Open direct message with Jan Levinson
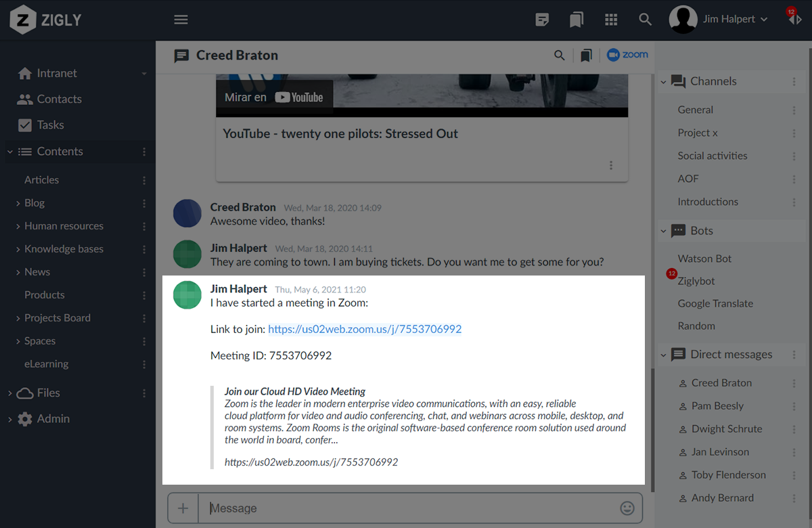 point(720,452)
